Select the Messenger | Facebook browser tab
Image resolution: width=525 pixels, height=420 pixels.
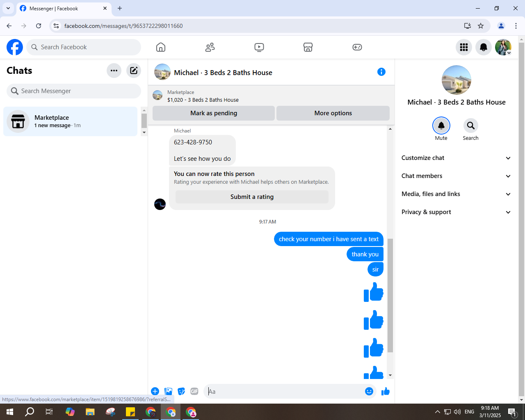pos(64,8)
